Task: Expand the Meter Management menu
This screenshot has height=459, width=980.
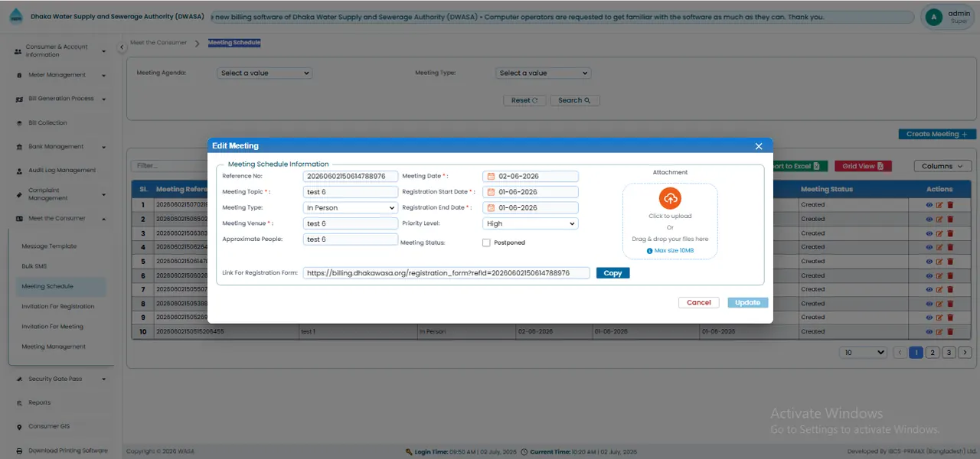Action: point(60,75)
